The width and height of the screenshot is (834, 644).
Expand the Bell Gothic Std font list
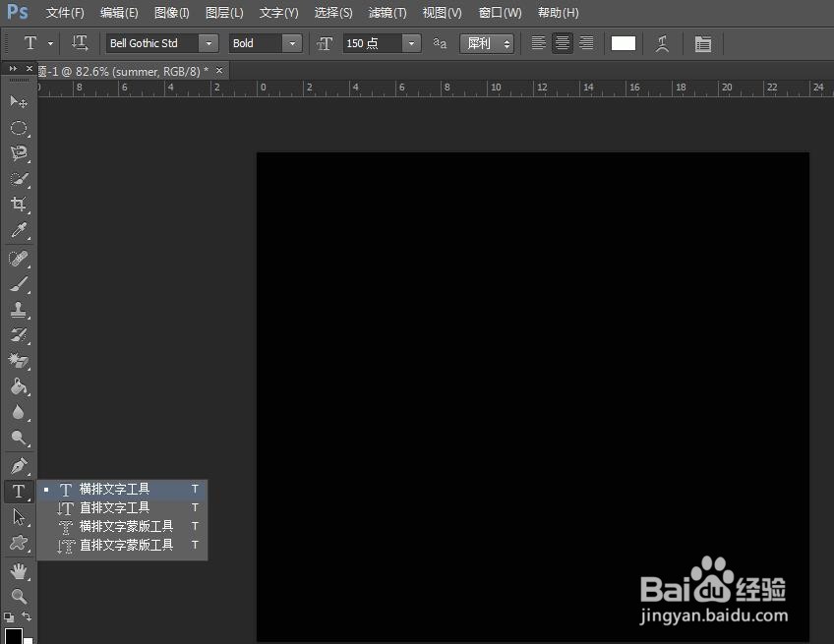point(208,43)
